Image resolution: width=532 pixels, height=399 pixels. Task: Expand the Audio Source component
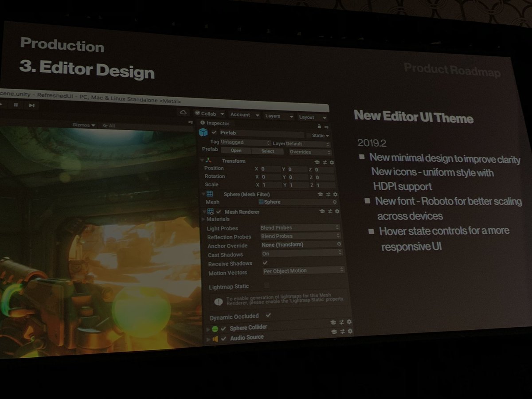click(x=209, y=339)
